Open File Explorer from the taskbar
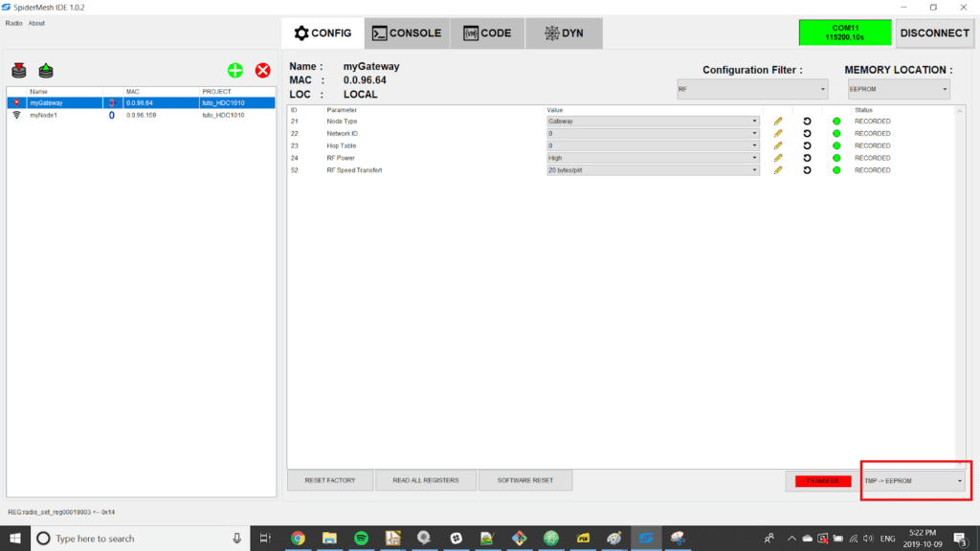The image size is (980, 551). [x=329, y=538]
